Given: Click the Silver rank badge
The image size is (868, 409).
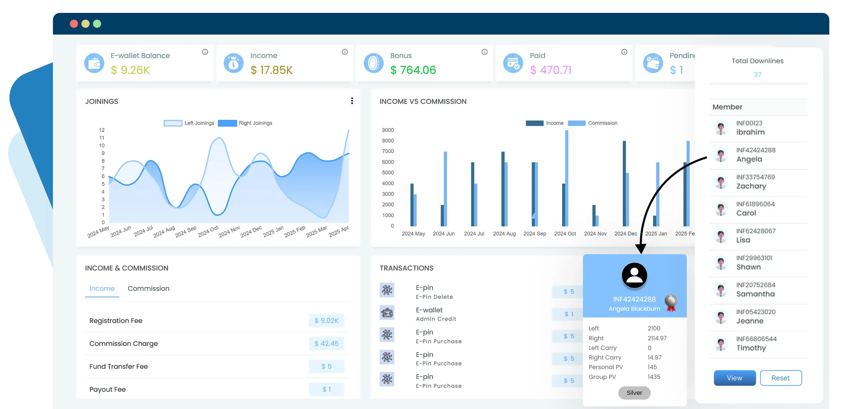Looking at the screenshot, I should point(634,393).
